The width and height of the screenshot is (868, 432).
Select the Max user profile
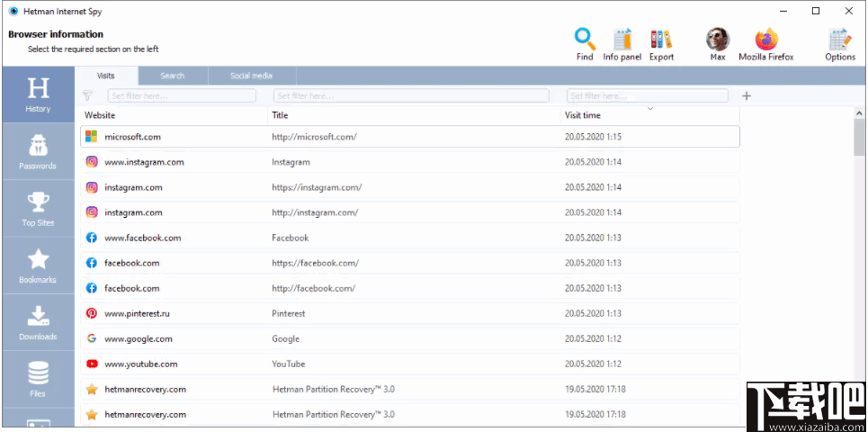tap(718, 44)
